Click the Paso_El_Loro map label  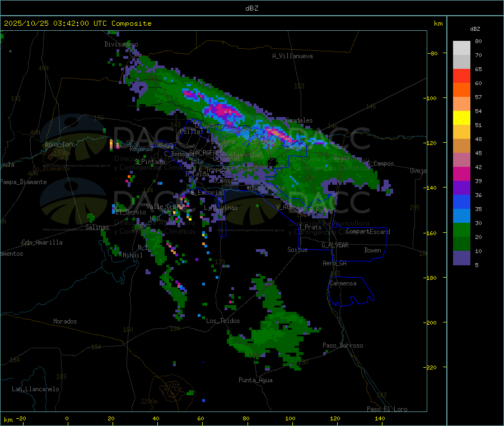[x=388, y=409]
